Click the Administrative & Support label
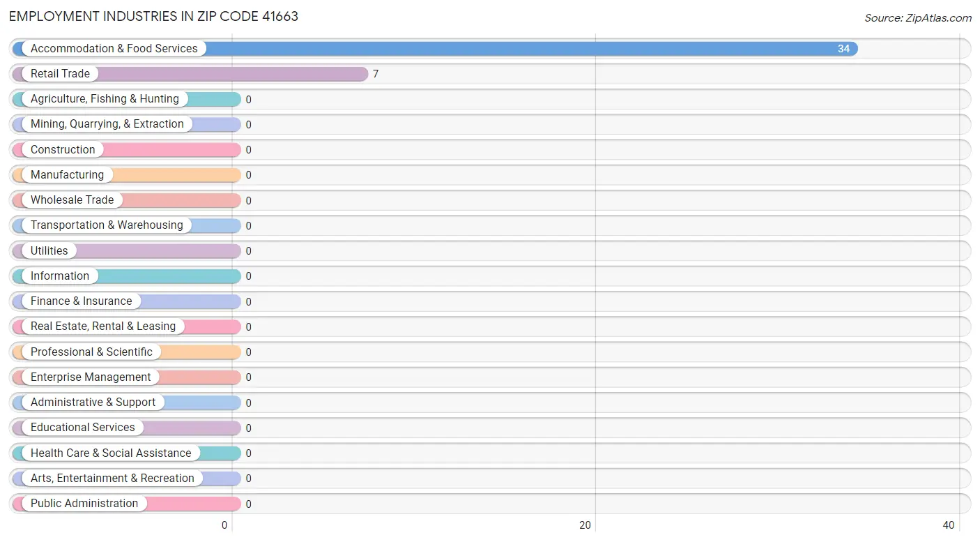The width and height of the screenshot is (980, 542). click(x=93, y=402)
